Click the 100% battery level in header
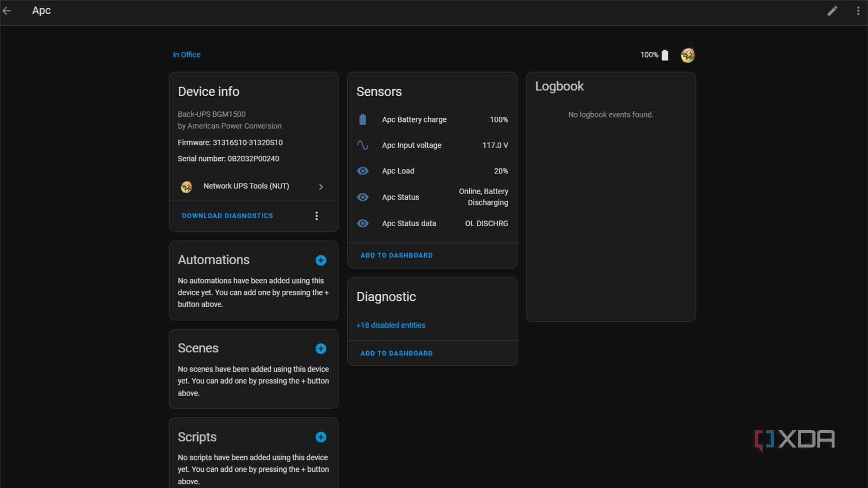The height and width of the screenshot is (488, 868). tap(649, 55)
